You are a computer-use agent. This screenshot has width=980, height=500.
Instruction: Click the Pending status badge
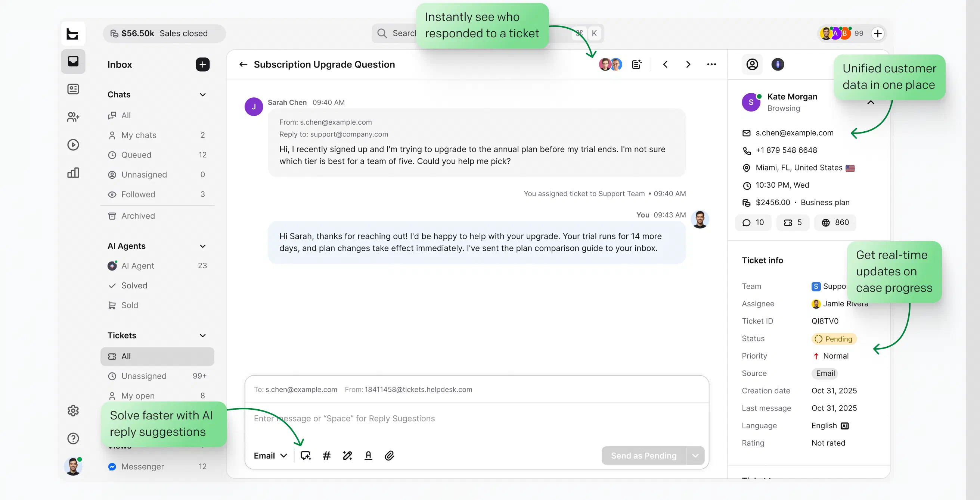coord(834,339)
